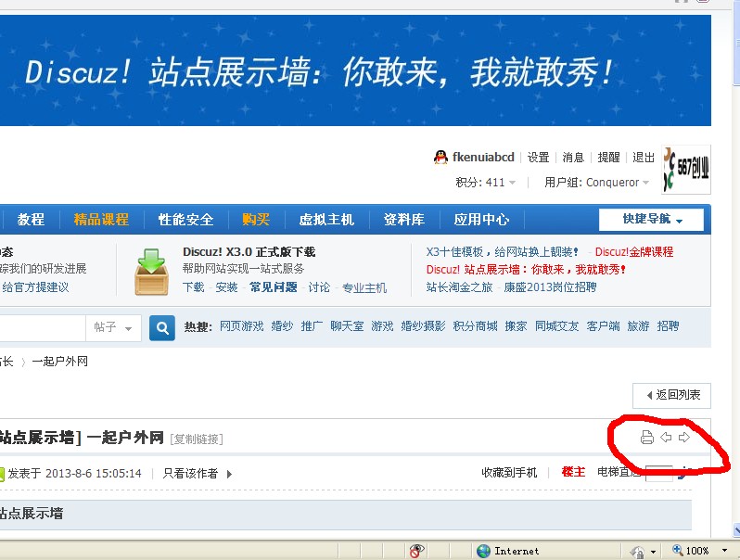This screenshot has height=560, width=740.
Task: Click hot search term 积分商城
Action: coord(475,326)
